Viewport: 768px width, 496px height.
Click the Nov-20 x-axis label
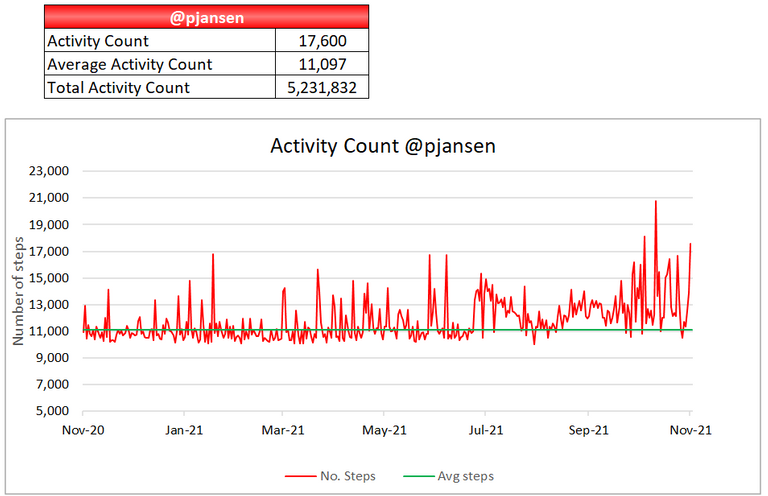pyautogui.click(x=83, y=430)
